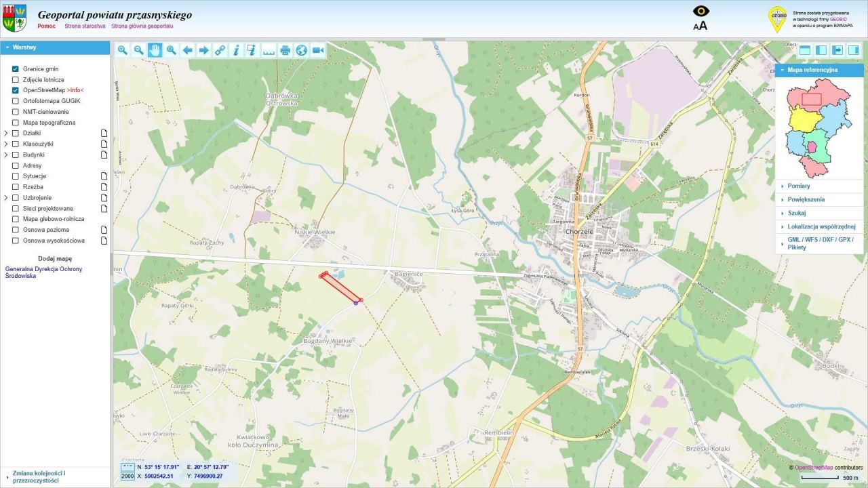The image size is (868, 488).
Task: Expand the Uzbrojenie layer group
Action: [x=6, y=198]
